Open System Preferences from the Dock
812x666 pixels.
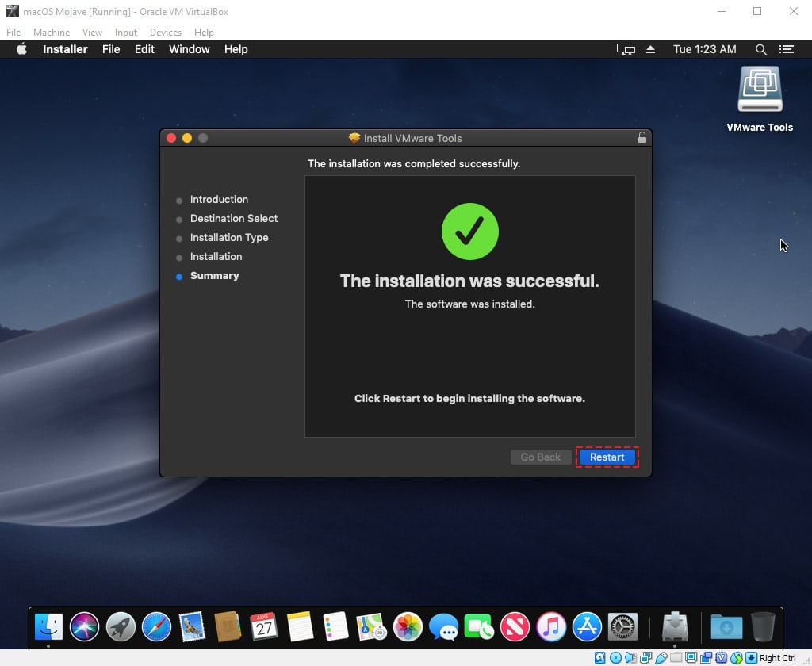(623, 626)
